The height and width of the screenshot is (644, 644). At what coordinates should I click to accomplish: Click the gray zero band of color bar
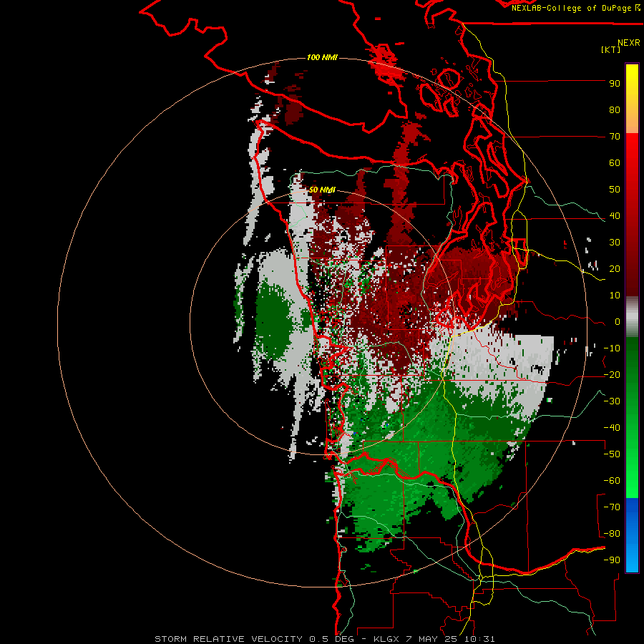(632, 317)
